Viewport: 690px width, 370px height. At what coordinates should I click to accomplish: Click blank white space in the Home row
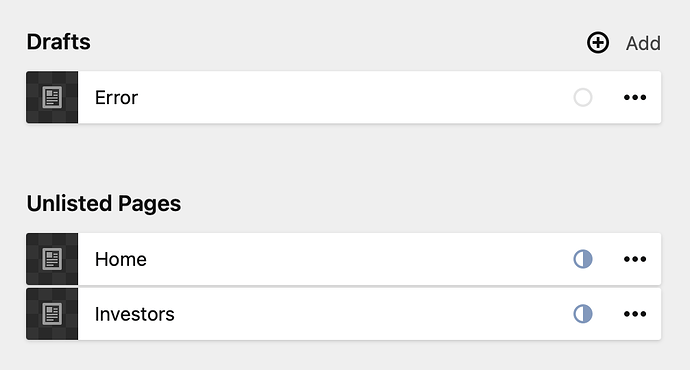[352, 259]
